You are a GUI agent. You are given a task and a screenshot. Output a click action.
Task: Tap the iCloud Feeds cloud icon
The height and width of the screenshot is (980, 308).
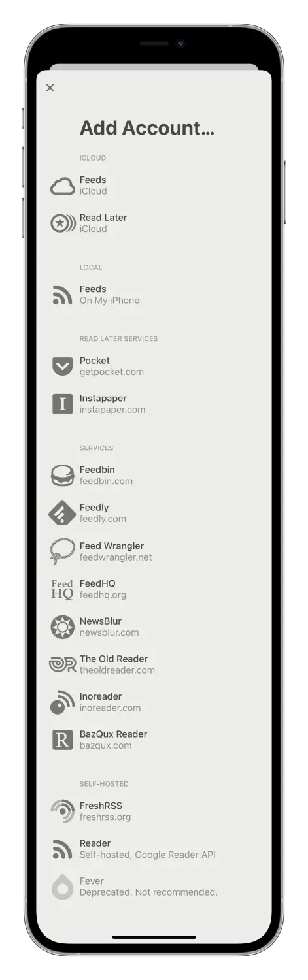click(63, 186)
